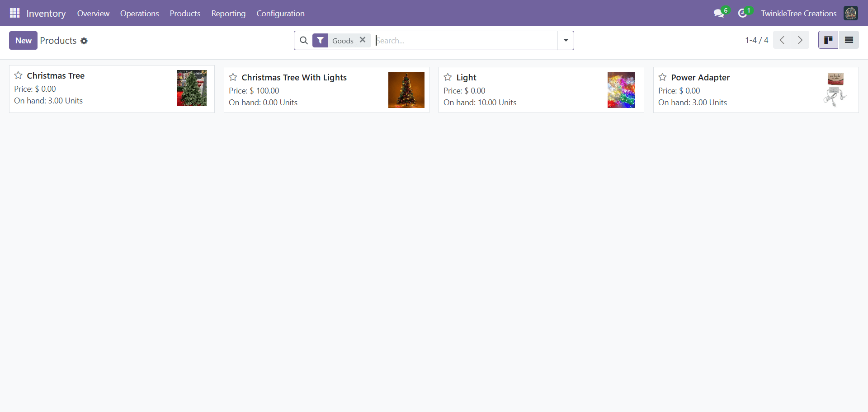
Task: Favorite Christmas Tree With Lights star
Action: point(233,77)
